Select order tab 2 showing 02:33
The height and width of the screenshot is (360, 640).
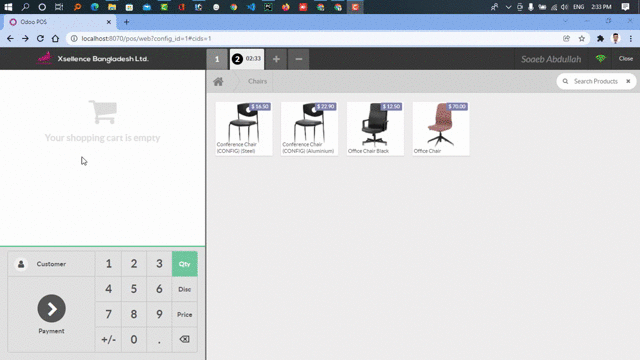[x=247, y=59]
